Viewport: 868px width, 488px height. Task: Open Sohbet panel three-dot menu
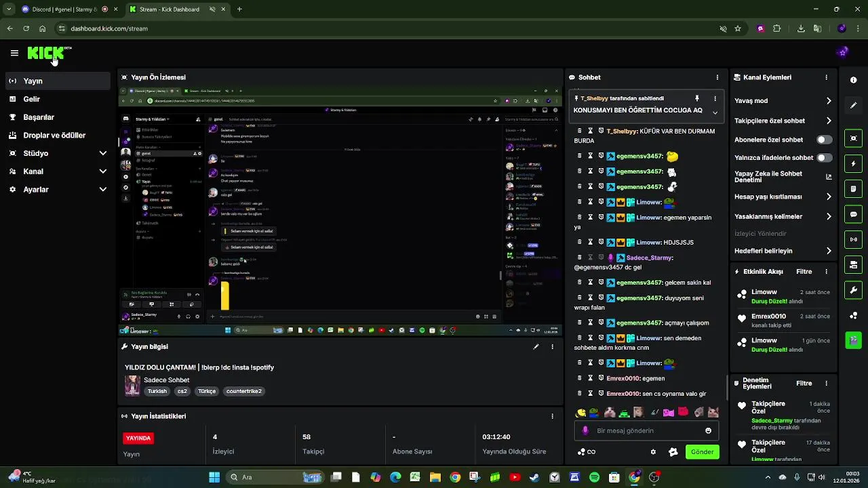click(717, 77)
